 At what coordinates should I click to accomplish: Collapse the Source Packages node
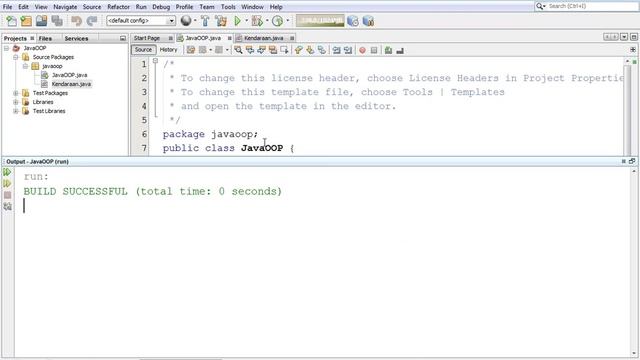[16, 57]
